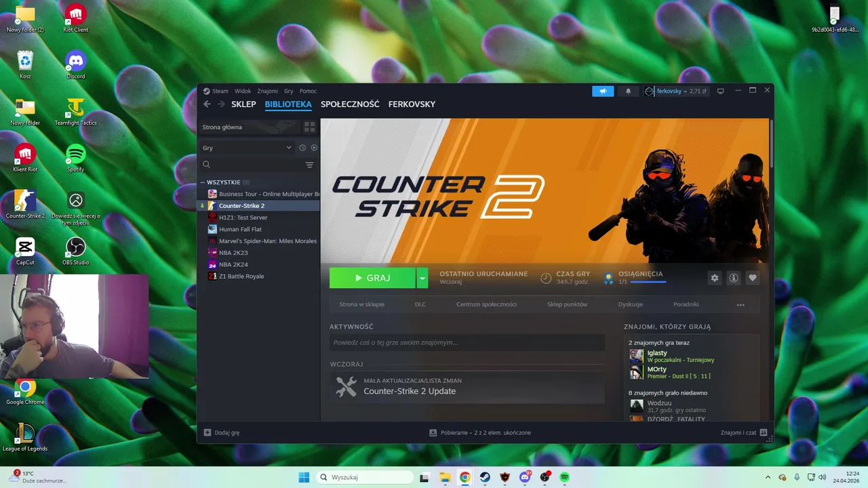This screenshot has width=868, height=488.
Task: Open the Pomoc menu
Action: [x=308, y=91]
